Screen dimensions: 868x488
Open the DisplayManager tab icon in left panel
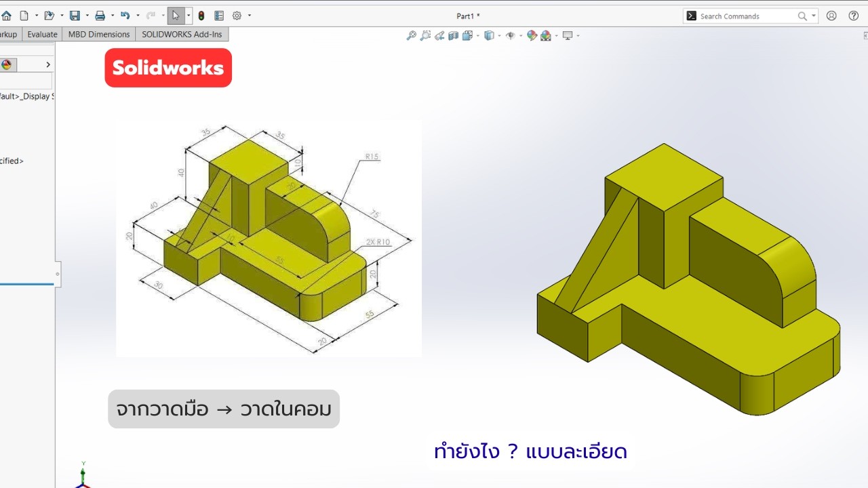(x=7, y=64)
